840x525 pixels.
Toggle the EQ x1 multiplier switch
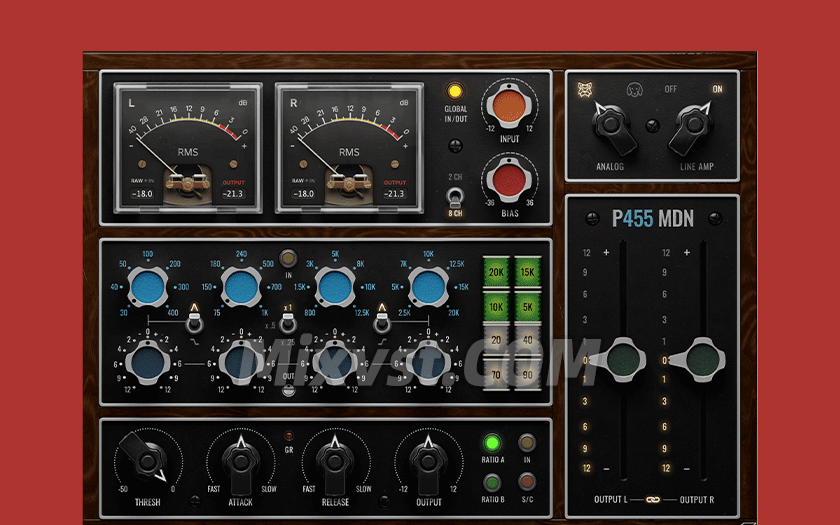(x=288, y=321)
